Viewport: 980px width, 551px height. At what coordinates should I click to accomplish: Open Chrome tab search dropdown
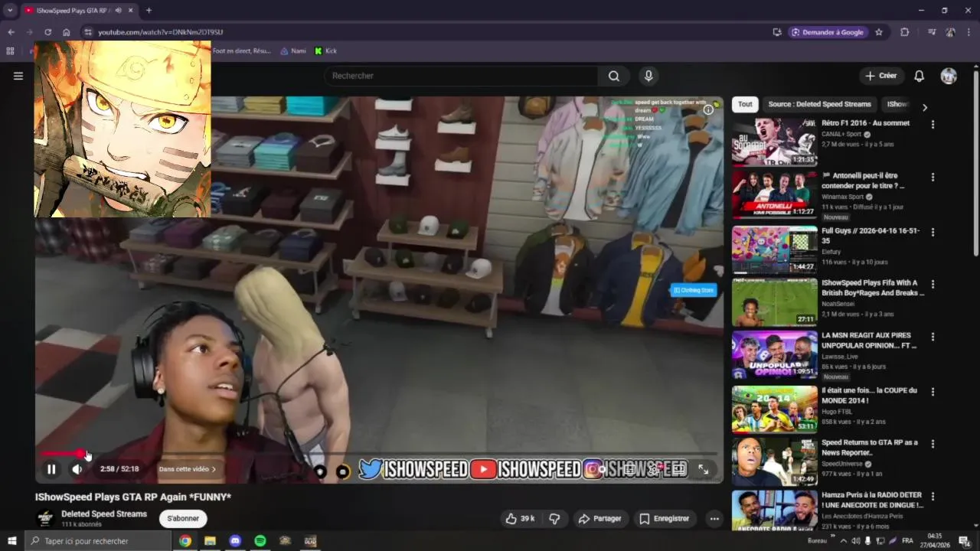(x=10, y=11)
